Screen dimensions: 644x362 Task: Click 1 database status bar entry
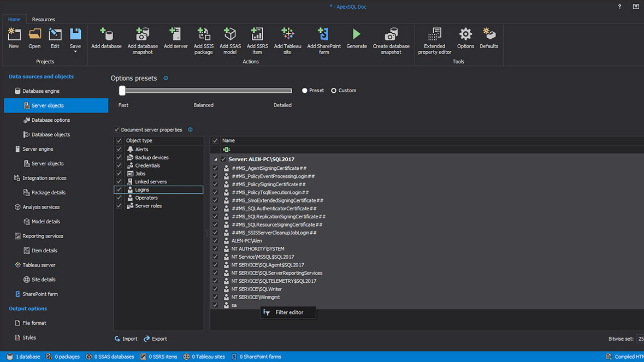click(23, 357)
